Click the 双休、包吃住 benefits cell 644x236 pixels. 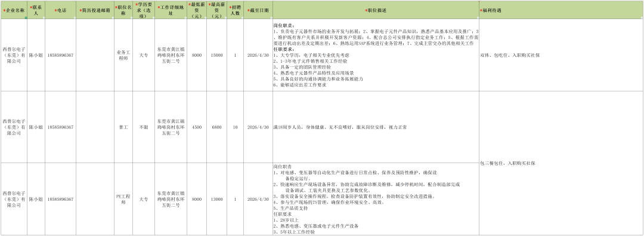(561, 55)
